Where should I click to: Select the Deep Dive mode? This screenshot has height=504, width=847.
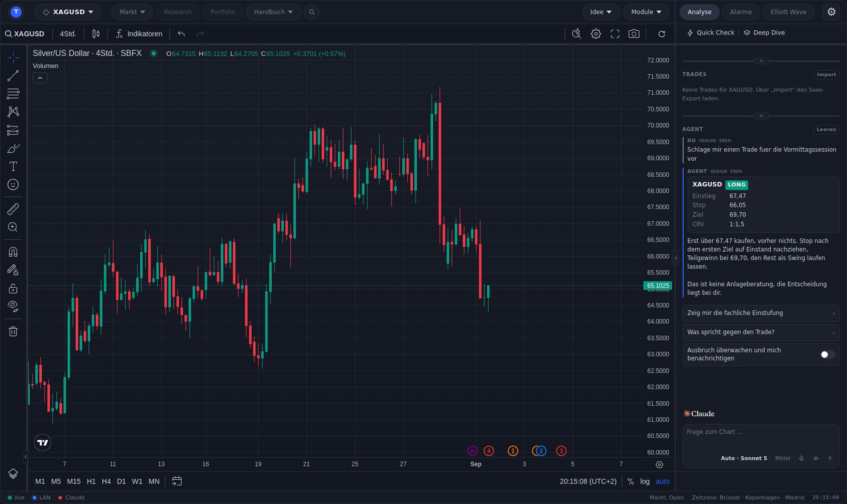coord(764,33)
